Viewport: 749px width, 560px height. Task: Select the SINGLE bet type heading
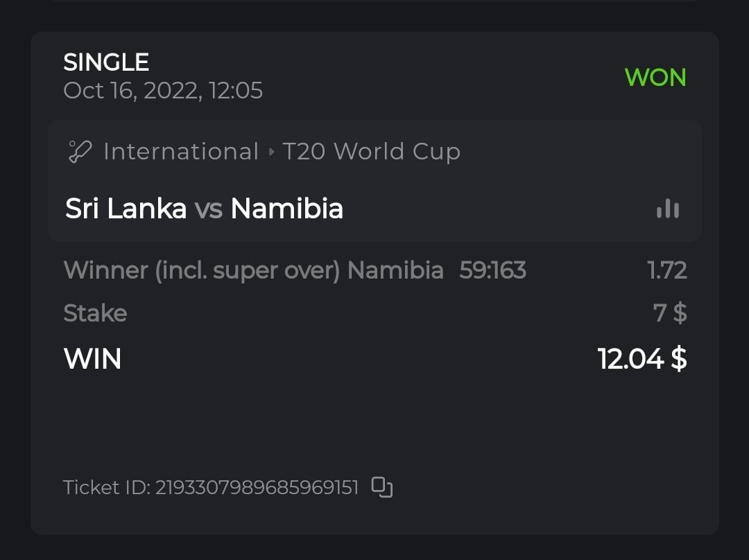coord(106,62)
